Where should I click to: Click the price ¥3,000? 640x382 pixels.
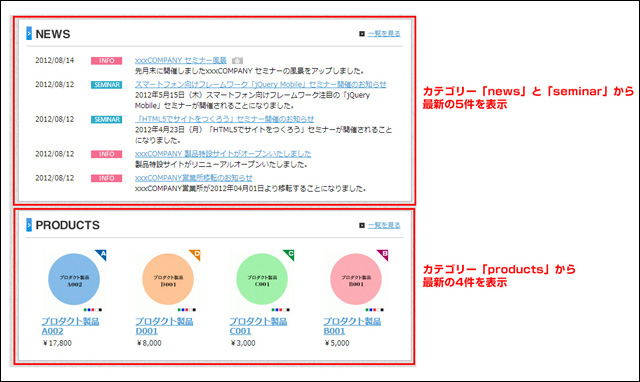(x=242, y=343)
